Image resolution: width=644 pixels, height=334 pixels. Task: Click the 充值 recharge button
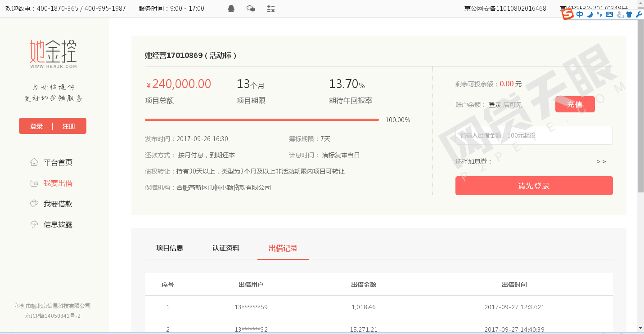575,104
